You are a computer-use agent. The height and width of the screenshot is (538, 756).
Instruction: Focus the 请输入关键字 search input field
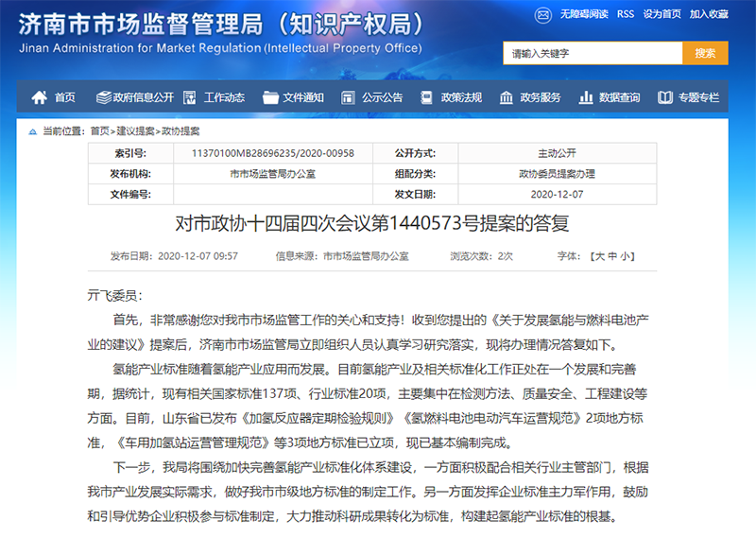[593, 54]
